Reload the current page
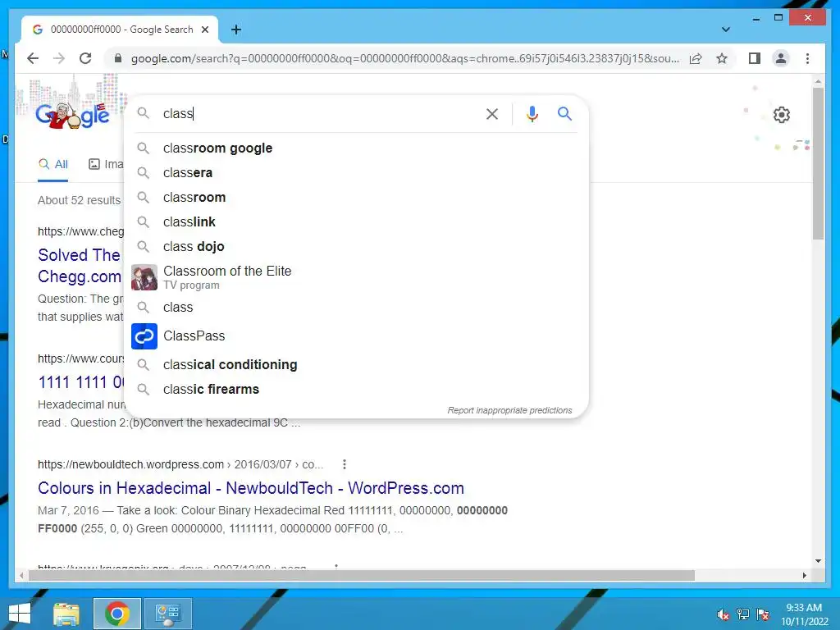The width and height of the screenshot is (840, 630). pyautogui.click(x=85, y=58)
